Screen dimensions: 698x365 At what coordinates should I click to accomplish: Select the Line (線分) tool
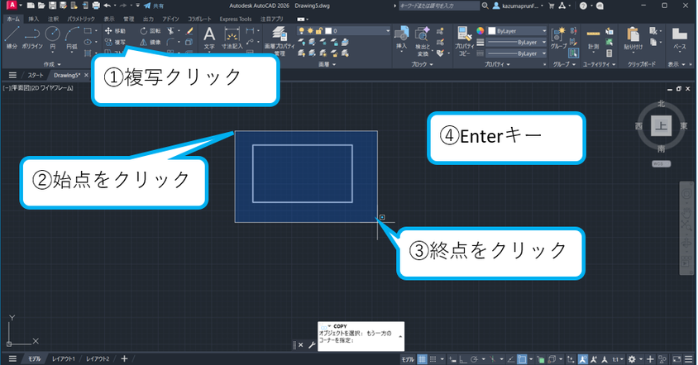click(12, 36)
